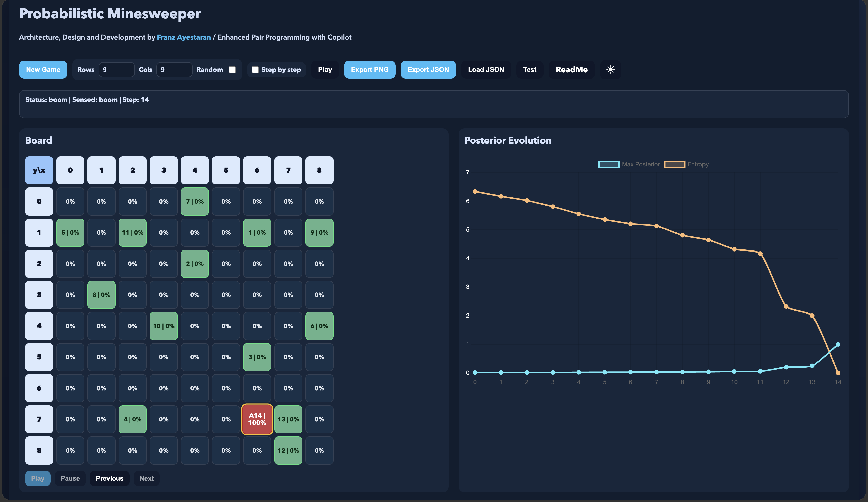Click the Entropy point at step 13
This screenshot has height=502, width=868.
point(812,316)
